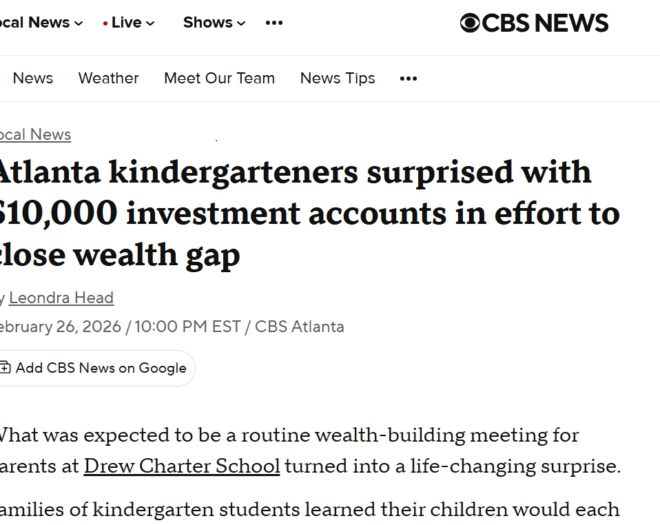660x525 pixels.
Task: Click the CBS NEWS wordmark
Action: pyautogui.click(x=545, y=23)
